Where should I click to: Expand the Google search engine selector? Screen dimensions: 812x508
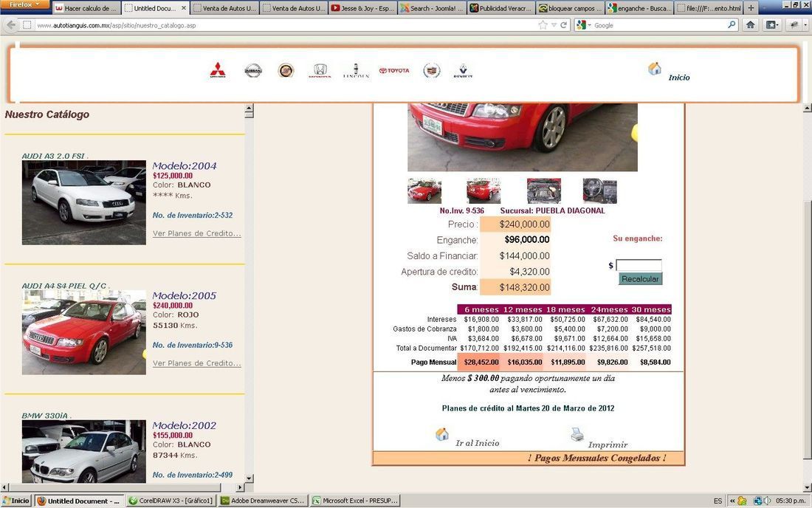tap(583, 25)
